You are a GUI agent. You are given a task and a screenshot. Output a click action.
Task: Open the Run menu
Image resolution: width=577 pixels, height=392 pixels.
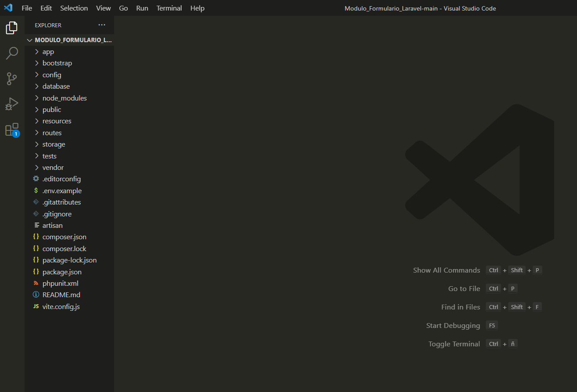point(142,8)
